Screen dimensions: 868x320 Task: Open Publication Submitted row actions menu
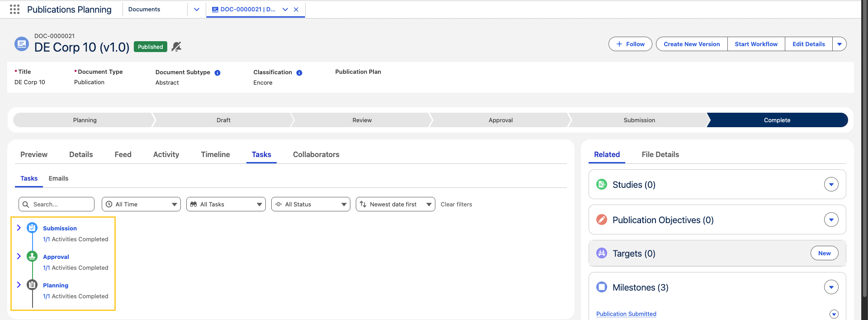coord(834,314)
